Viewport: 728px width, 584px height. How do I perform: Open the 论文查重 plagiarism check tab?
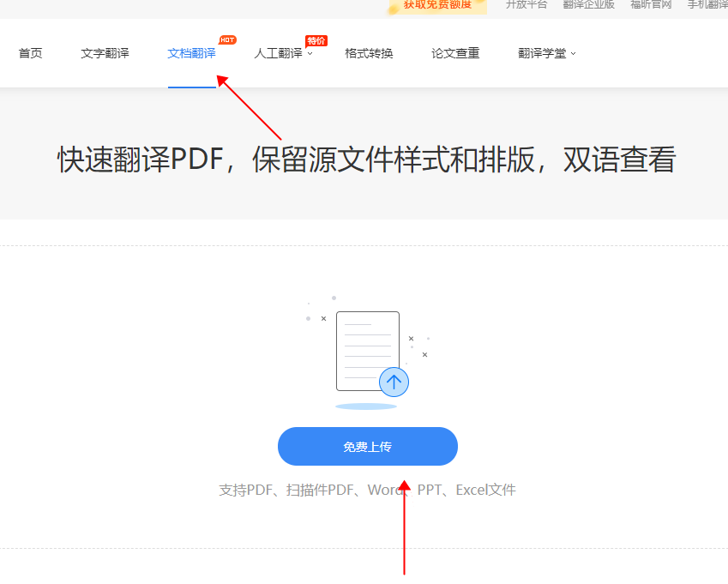point(455,53)
